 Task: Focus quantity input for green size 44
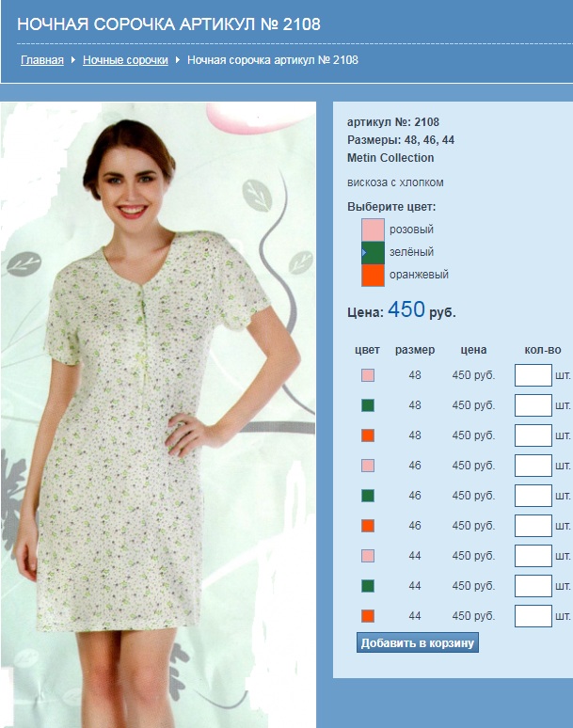click(x=533, y=586)
